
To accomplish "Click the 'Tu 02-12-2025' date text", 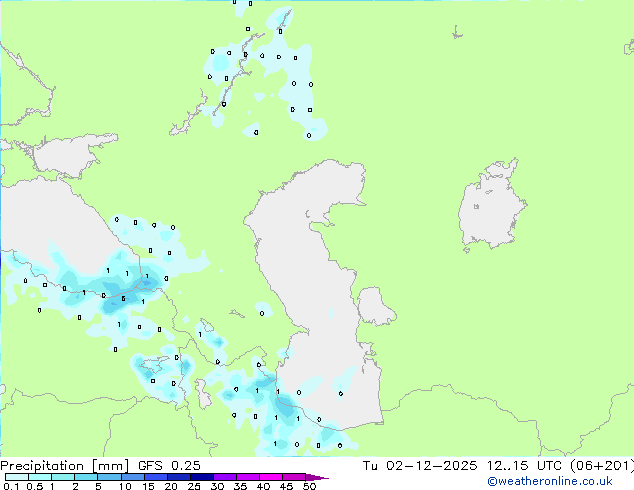I will [420, 466].
